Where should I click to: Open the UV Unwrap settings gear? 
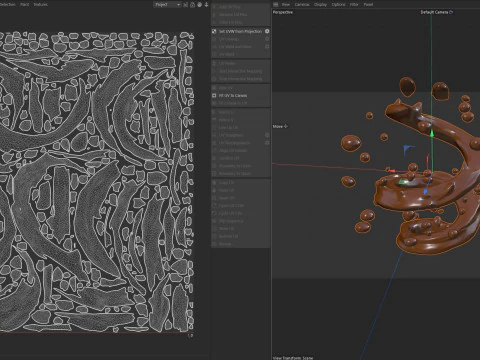tap(267, 39)
